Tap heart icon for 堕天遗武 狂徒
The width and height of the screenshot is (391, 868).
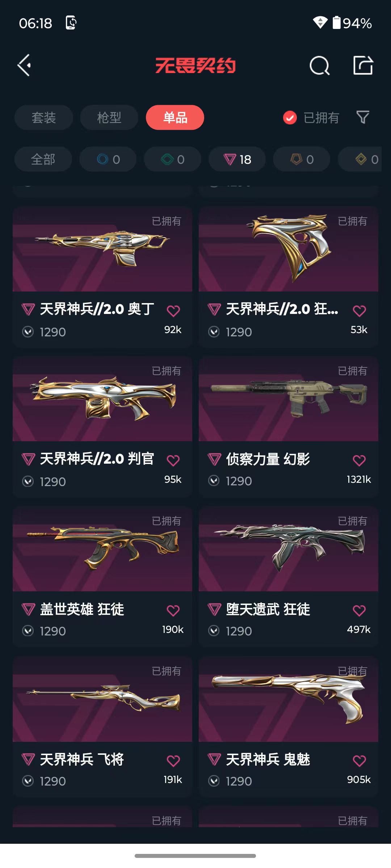[x=359, y=610]
